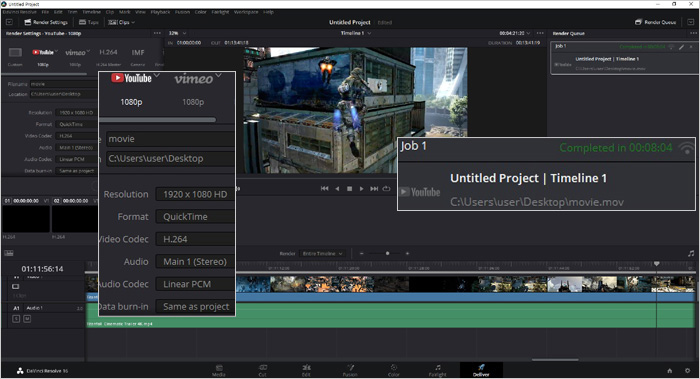Open viewer options three-dot menu
The image size is (700, 379).
click(540, 33)
